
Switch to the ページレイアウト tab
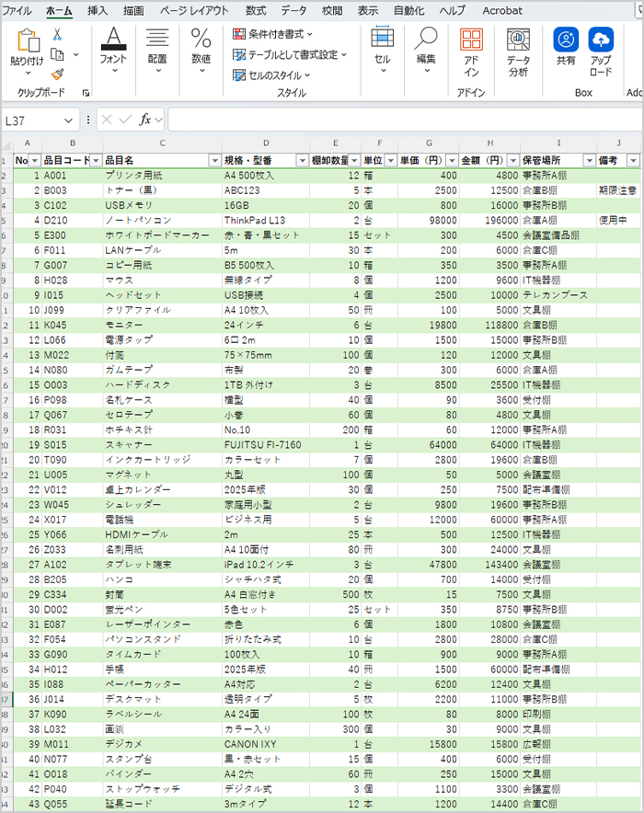click(194, 10)
